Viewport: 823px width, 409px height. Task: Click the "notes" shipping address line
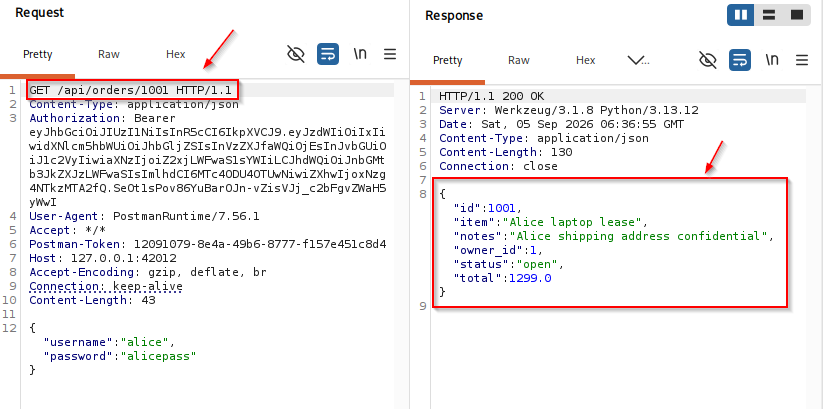pyautogui.click(x=614, y=236)
